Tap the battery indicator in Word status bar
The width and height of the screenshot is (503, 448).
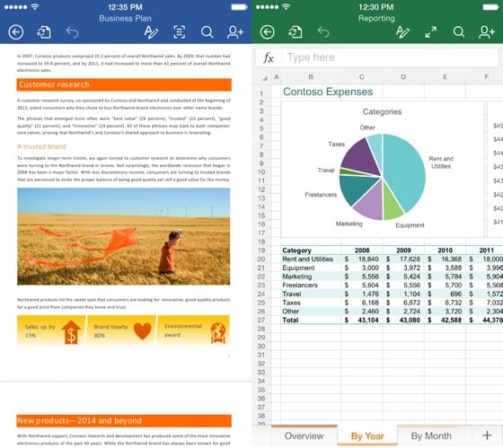[239, 7]
